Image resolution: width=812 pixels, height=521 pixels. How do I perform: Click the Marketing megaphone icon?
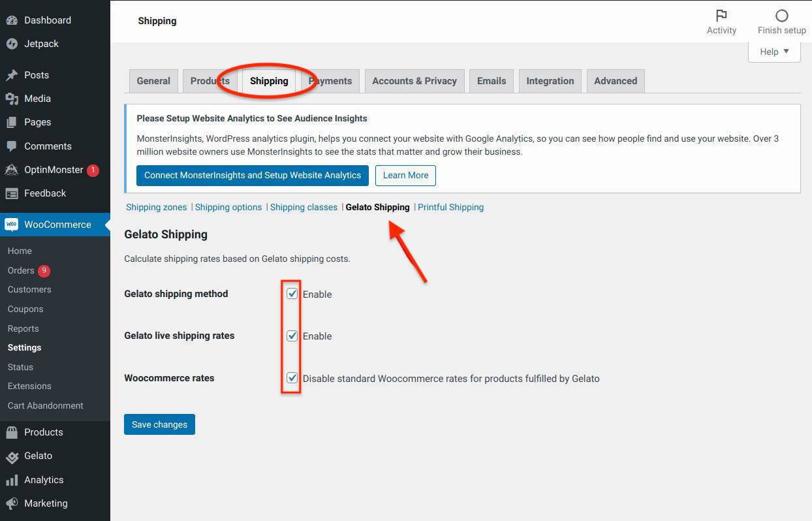[x=12, y=503]
